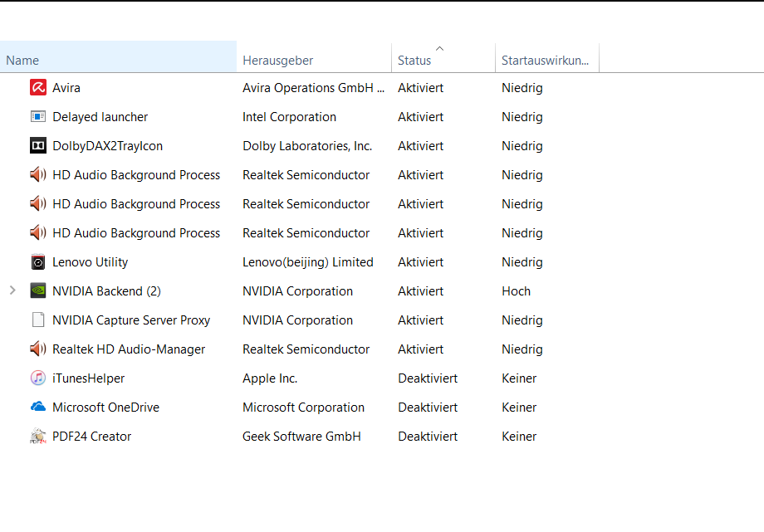
Task: Select the Avira Operations GmbH publisher cell
Action: [313, 88]
